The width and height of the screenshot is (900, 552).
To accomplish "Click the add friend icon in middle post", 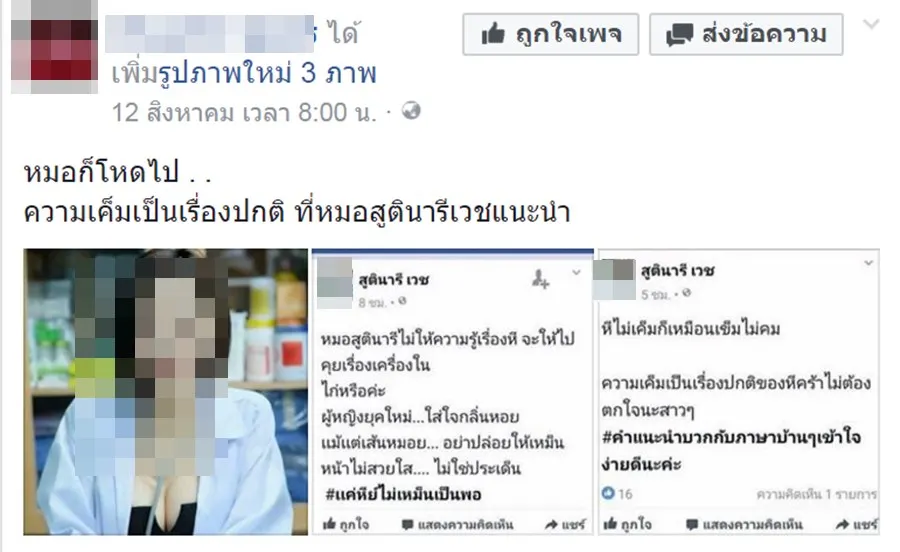I will click(540, 278).
